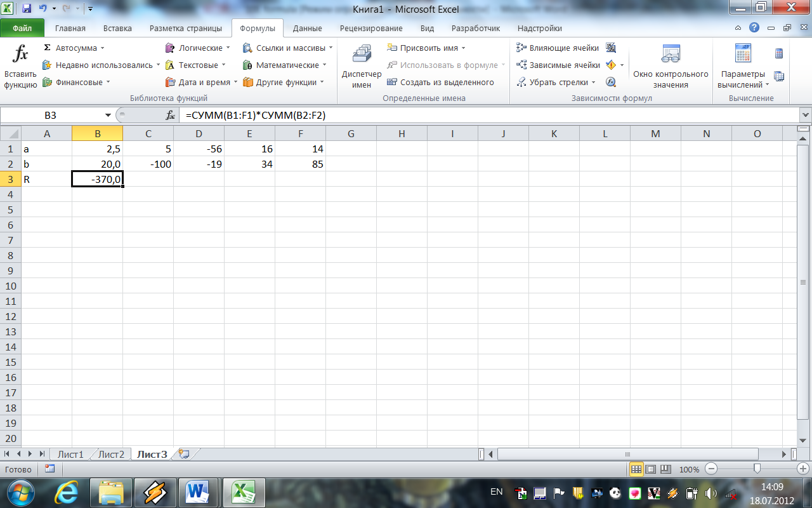Open Internet Explorer from the taskbar
Image resolution: width=812 pixels, height=508 pixels.
coord(67,492)
